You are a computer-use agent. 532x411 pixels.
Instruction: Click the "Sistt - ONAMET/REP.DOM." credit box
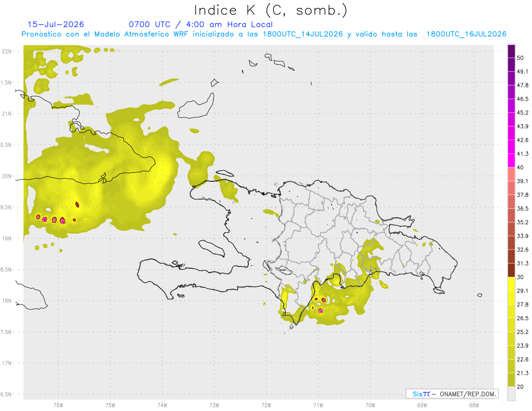[452, 394]
